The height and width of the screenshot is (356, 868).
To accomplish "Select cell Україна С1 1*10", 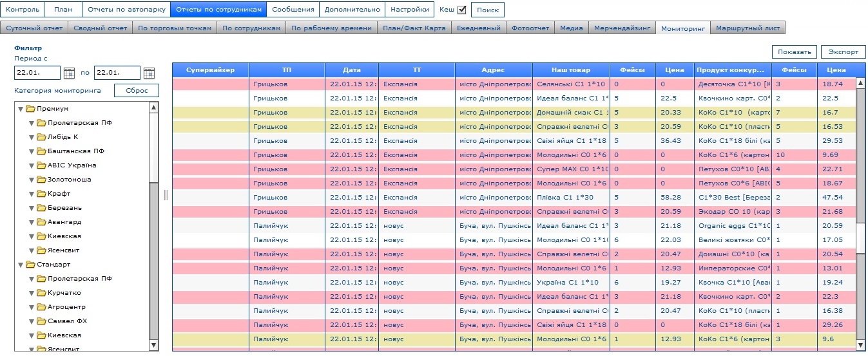I will tap(571, 282).
